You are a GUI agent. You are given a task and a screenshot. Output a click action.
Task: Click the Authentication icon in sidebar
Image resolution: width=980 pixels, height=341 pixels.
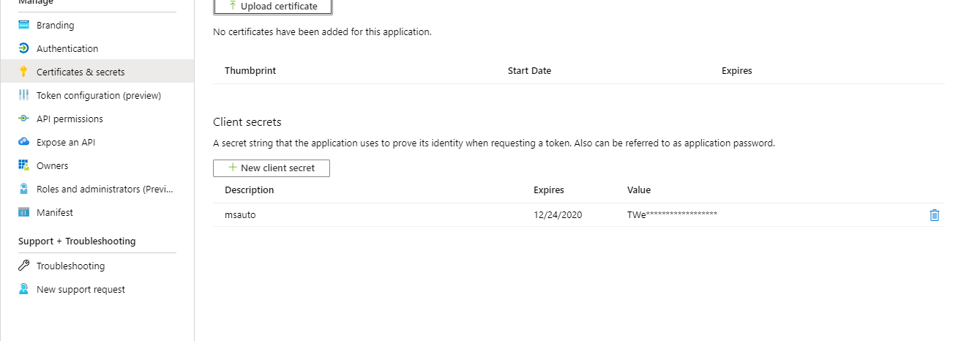[23, 48]
